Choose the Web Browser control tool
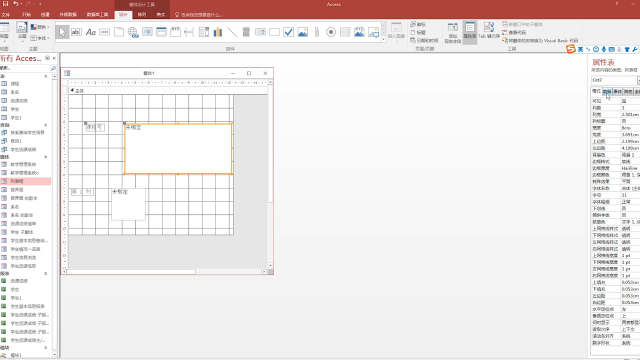 tap(147, 32)
